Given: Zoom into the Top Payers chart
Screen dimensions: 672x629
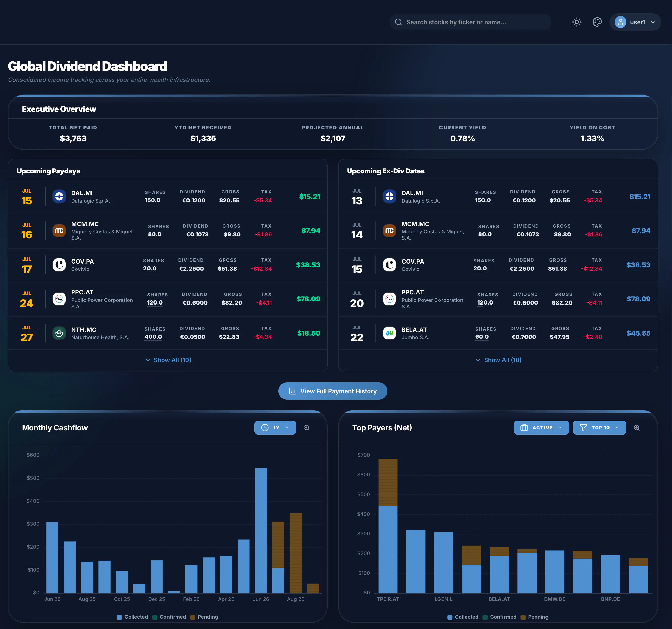Looking at the screenshot, I should [x=637, y=428].
